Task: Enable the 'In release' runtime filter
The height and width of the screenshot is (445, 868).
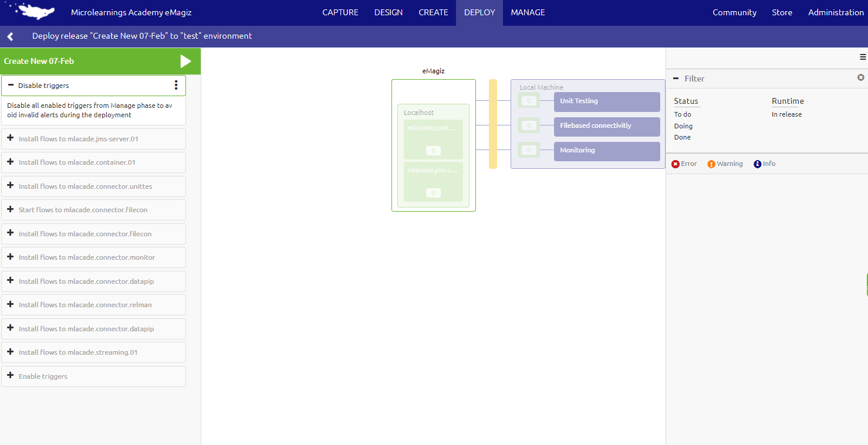Action: coord(786,114)
